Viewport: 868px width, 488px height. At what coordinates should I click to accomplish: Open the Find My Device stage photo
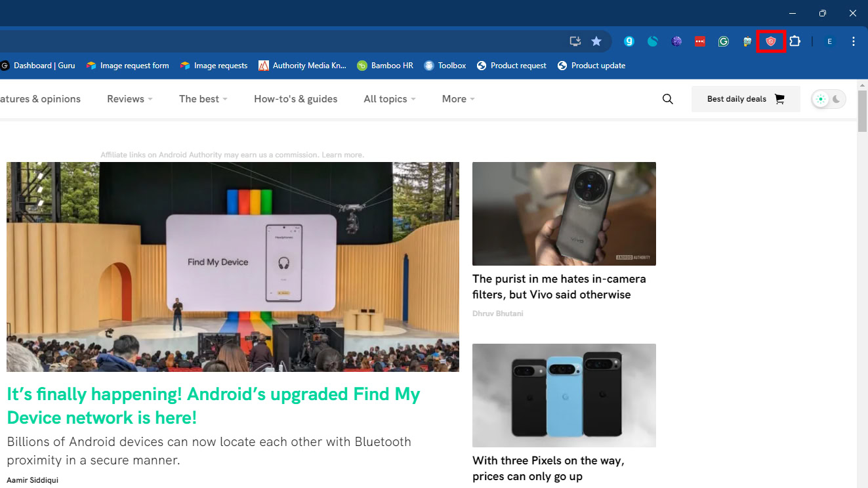[233, 267]
